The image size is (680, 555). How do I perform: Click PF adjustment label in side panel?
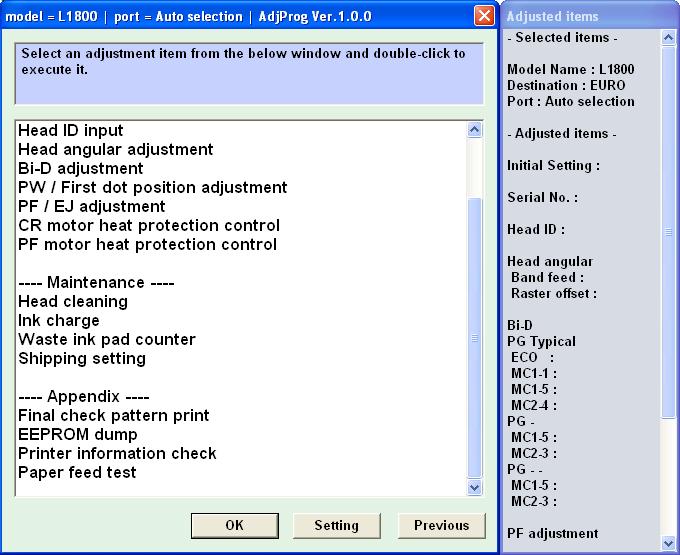pyautogui.click(x=552, y=534)
